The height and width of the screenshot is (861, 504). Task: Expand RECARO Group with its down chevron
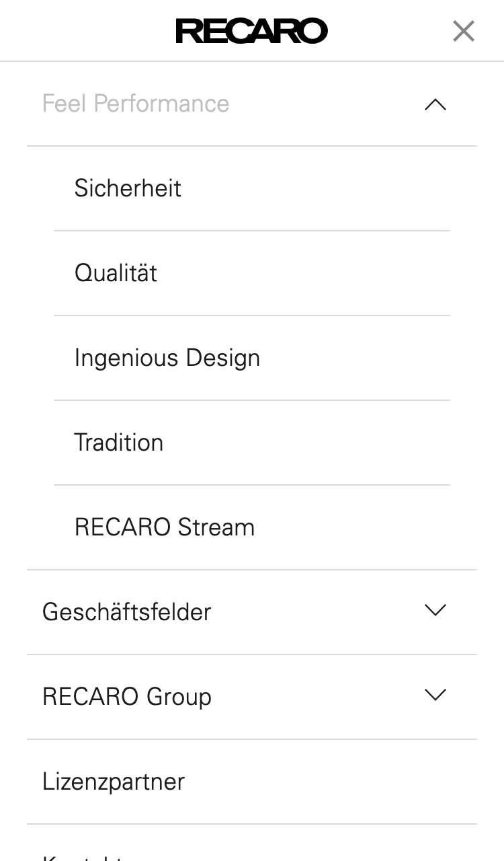tap(435, 695)
